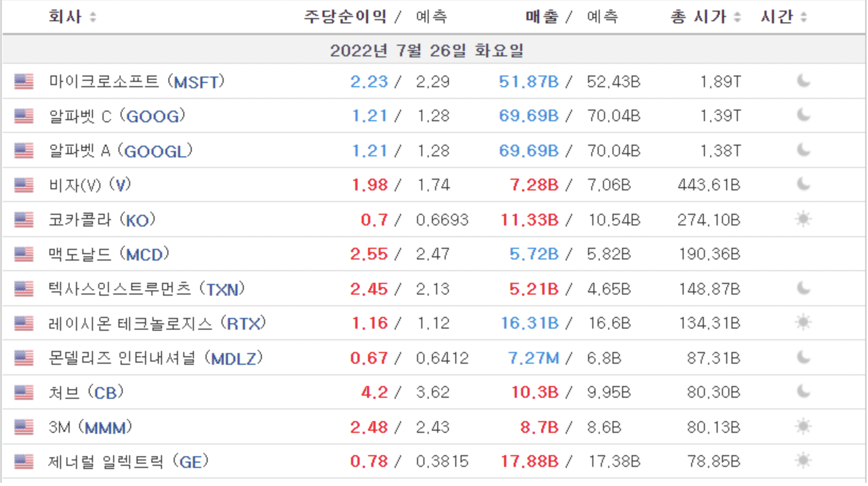Open the MCD ticker link
The width and height of the screenshot is (868, 486).
pyautogui.click(x=144, y=255)
